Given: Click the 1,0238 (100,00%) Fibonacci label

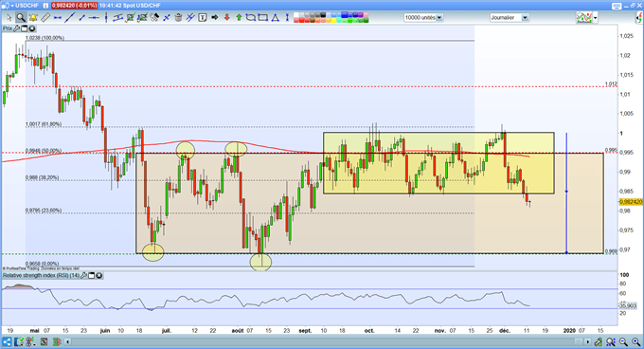Looking at the screenshot, I should 45,38.
